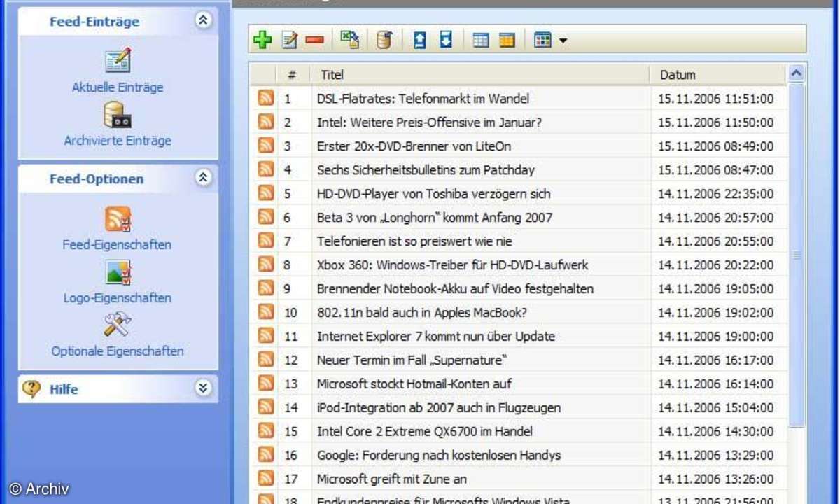Click the Feed-Optionen panel header title
The height and width of the screenshot is (504, 840).
click(97, 179)
